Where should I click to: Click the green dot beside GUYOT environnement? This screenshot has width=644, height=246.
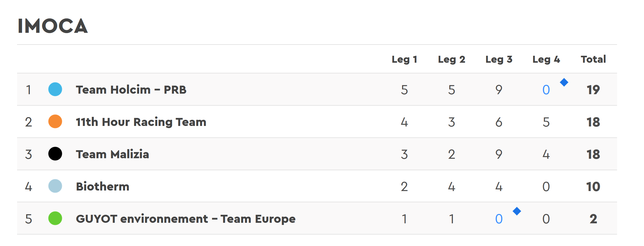55,219
